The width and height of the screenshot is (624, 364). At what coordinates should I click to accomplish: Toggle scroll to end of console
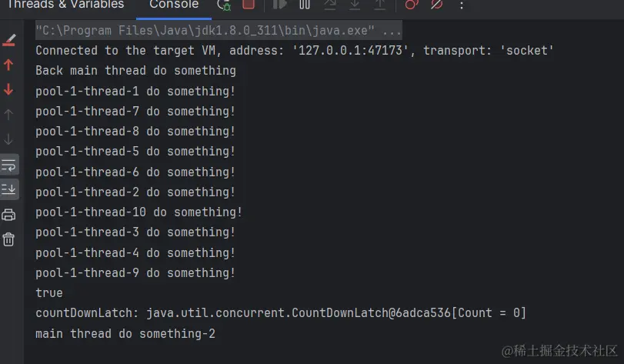8,189
